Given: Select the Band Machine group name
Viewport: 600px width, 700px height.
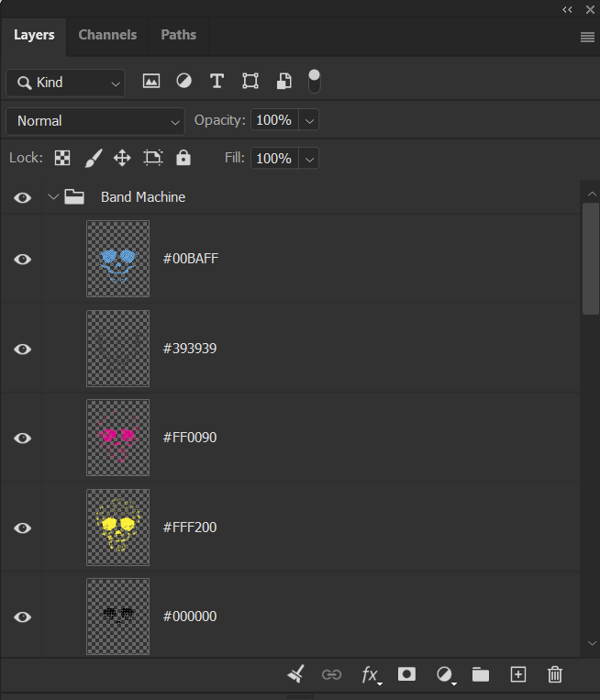Looking at the screenshot, I should click(x=143, y=197).
